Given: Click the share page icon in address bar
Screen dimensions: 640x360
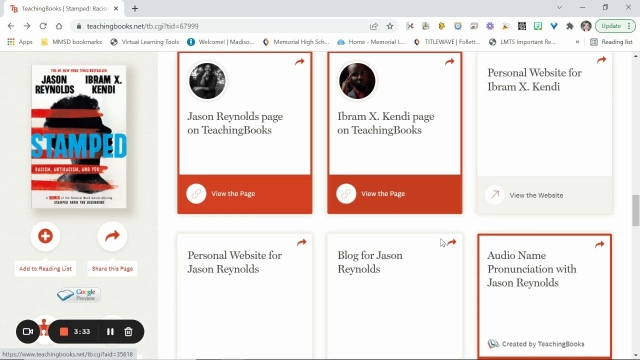Looking at the screenshot, I should [373, 26].
